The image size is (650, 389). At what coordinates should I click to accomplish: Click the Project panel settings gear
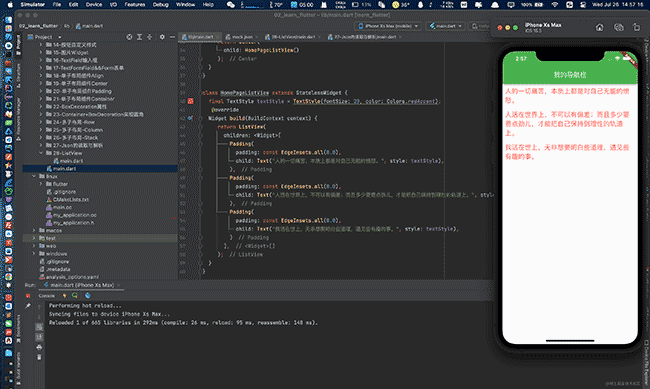tap(162, 37)
